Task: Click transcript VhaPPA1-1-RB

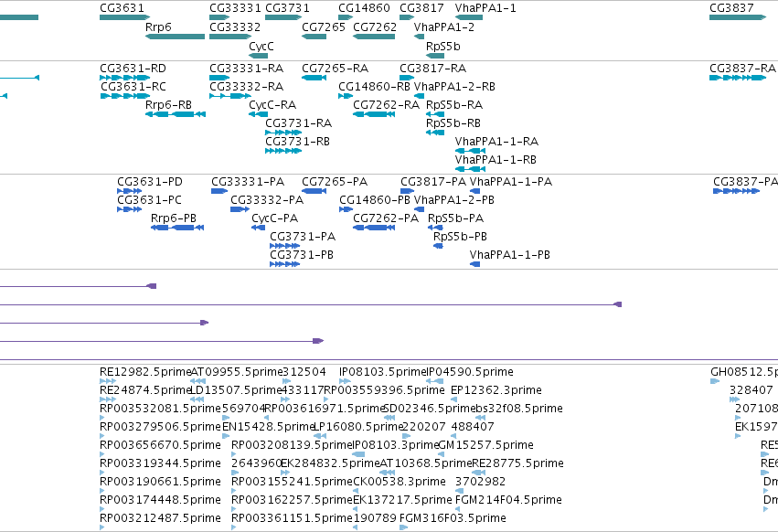Action: coord(496,160)
